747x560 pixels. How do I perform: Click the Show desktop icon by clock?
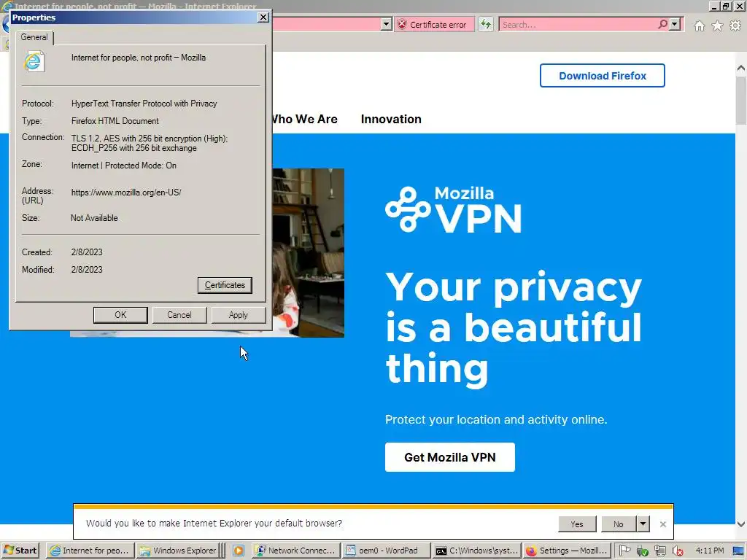(738, 551)
